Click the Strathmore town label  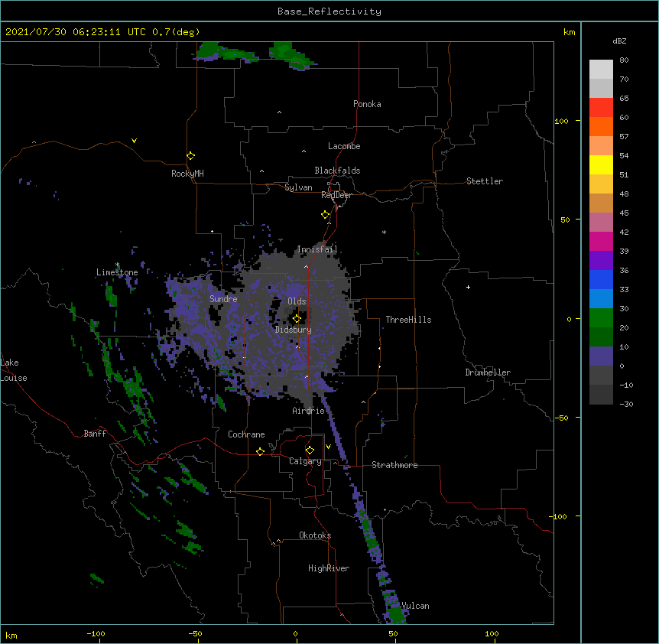click(394, 465)
